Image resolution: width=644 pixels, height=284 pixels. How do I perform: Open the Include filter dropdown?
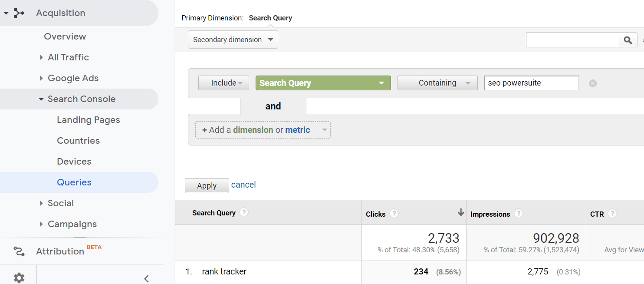point(223,83)
